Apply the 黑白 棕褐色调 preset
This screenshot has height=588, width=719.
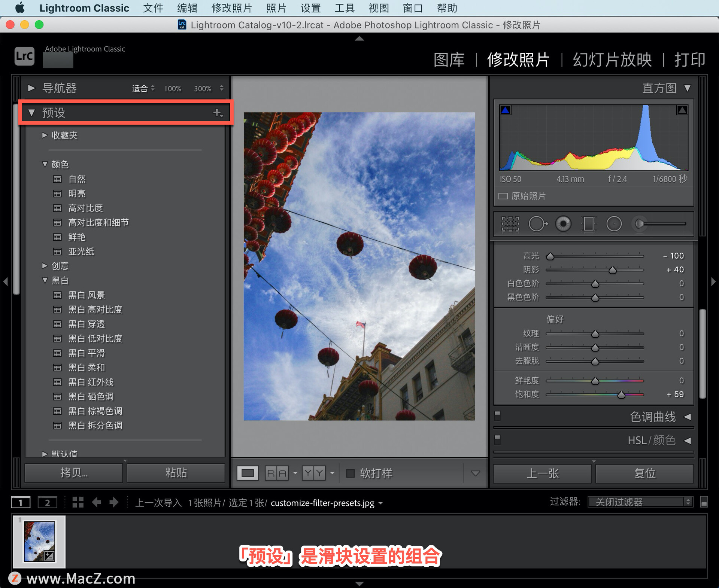pos(95,411)
